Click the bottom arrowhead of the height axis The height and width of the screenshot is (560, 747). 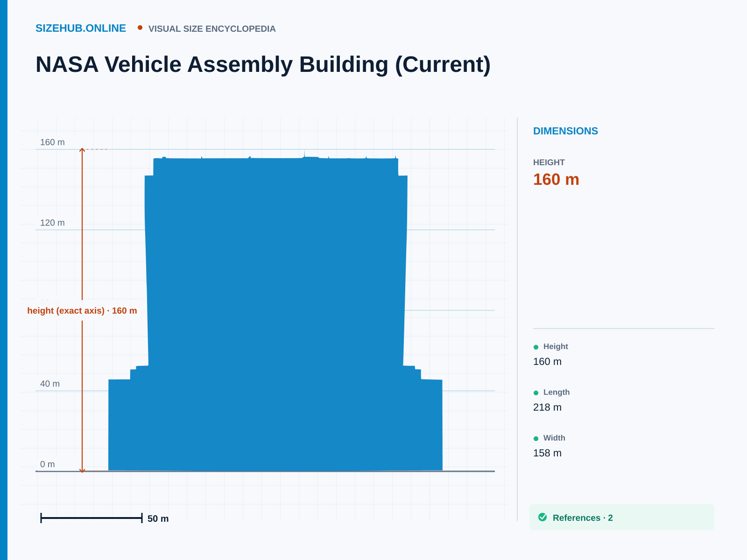[82, 471]
